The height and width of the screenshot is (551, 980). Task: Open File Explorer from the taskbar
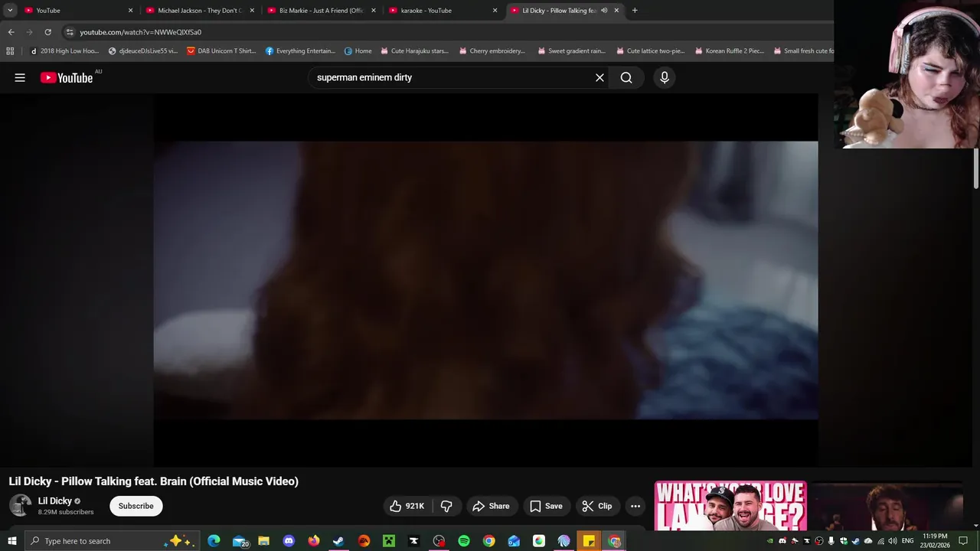tap(263, 541)
